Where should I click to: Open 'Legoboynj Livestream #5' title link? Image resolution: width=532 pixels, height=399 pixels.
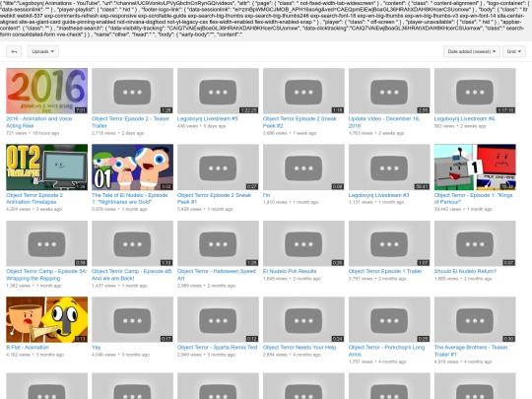pyautogui.click(x=207, y=119)
